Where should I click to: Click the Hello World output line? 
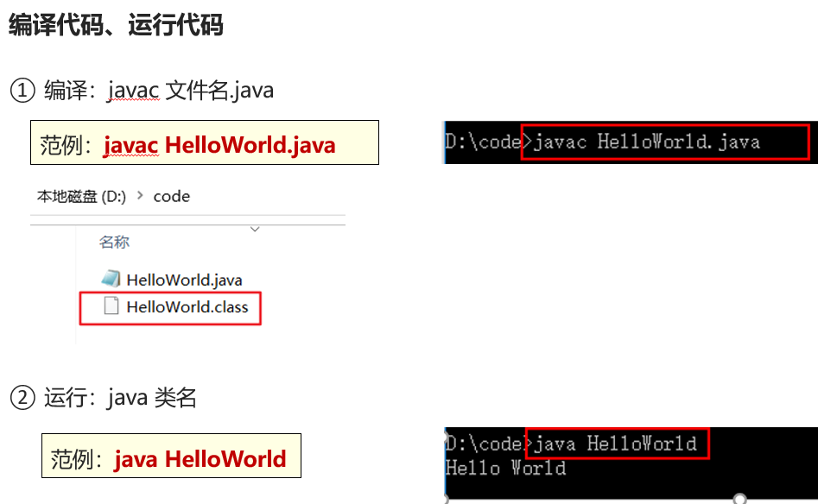[505, 469]
